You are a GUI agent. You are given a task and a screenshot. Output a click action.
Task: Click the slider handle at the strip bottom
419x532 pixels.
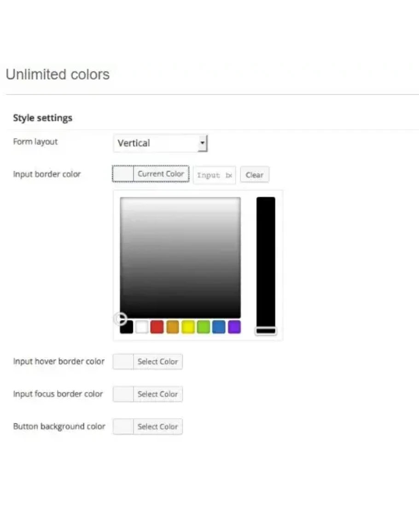(x=266, y=331)
